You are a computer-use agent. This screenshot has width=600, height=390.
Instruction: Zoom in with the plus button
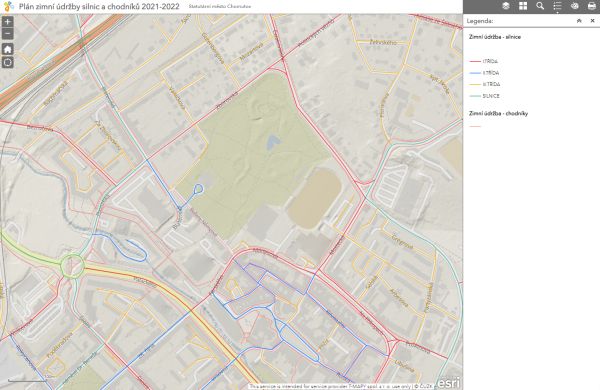[x=8, y=22]
